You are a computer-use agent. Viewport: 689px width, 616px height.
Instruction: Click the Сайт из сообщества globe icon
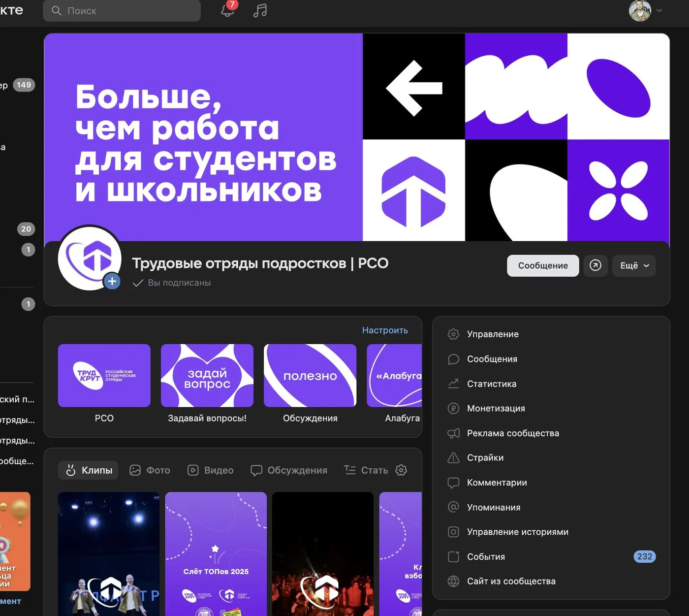click(x=453, y=581)
